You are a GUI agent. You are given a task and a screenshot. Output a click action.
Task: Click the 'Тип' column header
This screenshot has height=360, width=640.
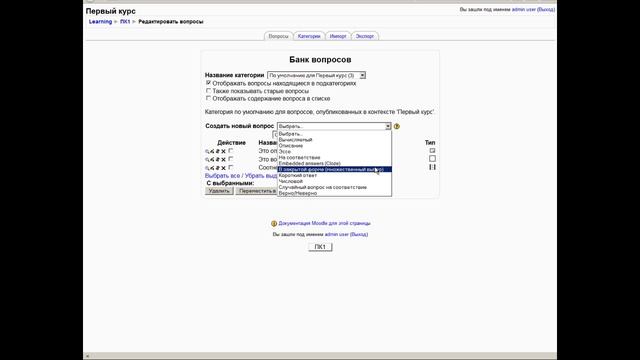[430, 143]
